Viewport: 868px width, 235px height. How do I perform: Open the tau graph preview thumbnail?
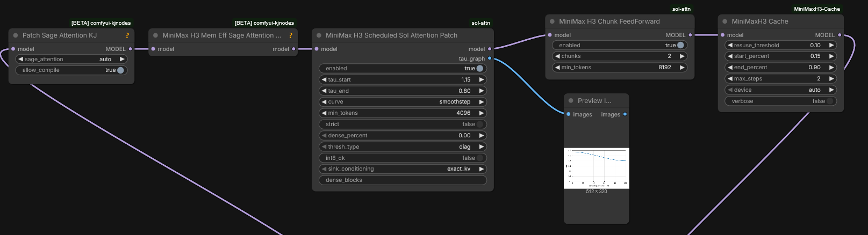[x=596, y=168]
